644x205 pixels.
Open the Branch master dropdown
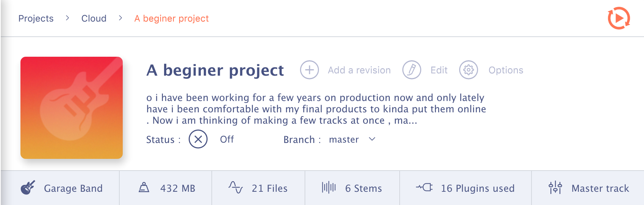point(352,140)
